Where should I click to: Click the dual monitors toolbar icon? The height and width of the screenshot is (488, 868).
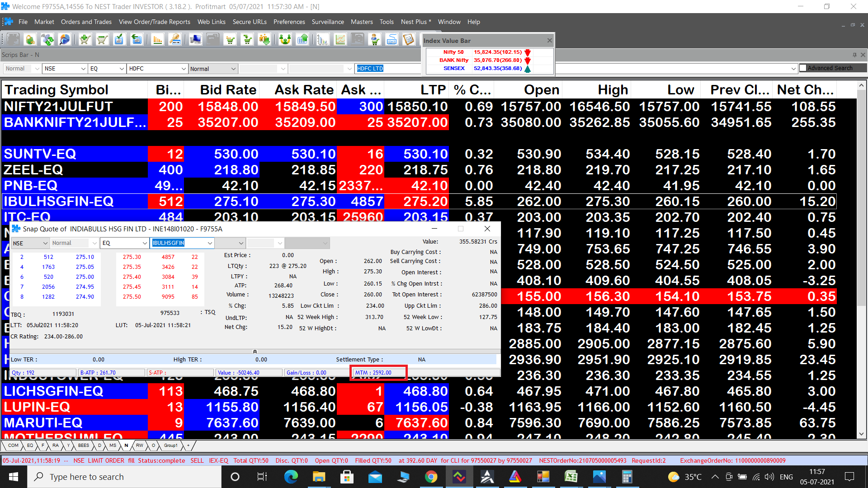196,40
